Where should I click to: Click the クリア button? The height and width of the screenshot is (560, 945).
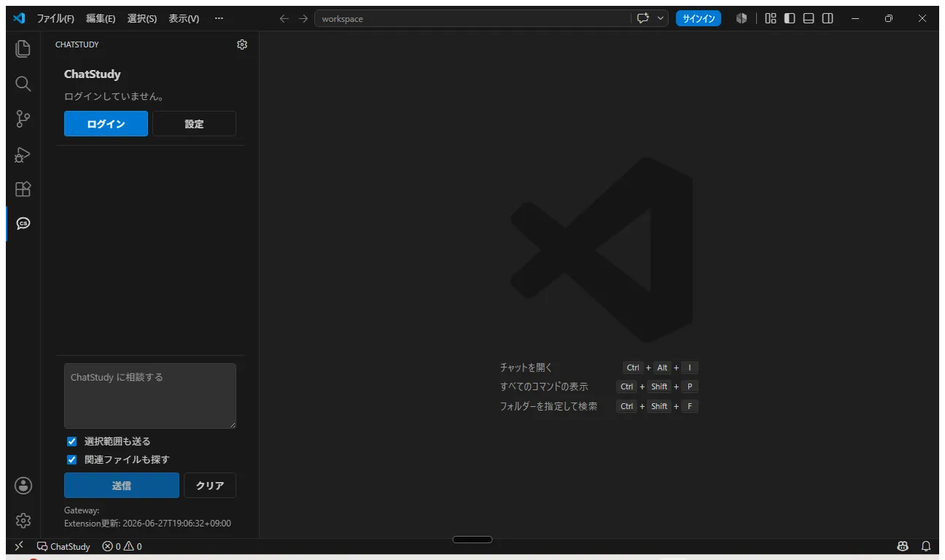(x=210, y=486)
